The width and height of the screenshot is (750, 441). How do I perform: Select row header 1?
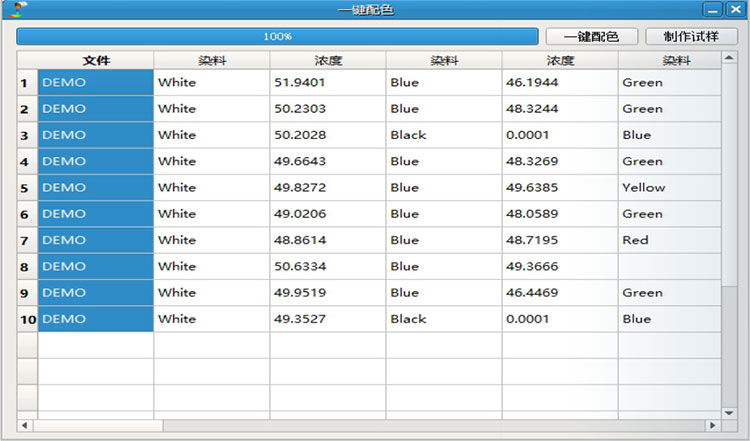point(24,83)
